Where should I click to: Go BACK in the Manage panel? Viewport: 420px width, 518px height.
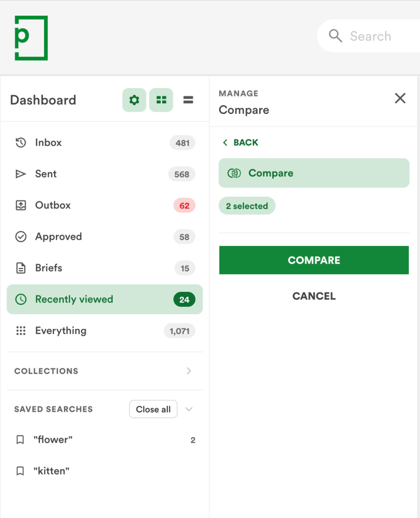(x=241, y=142)
